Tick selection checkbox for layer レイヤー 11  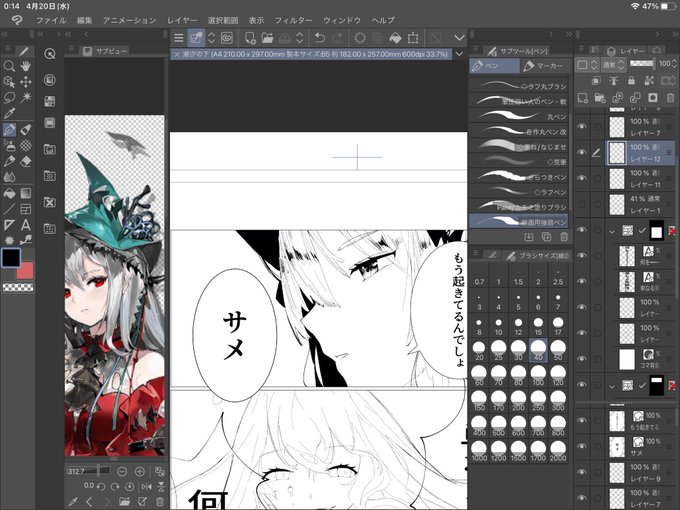598,178
